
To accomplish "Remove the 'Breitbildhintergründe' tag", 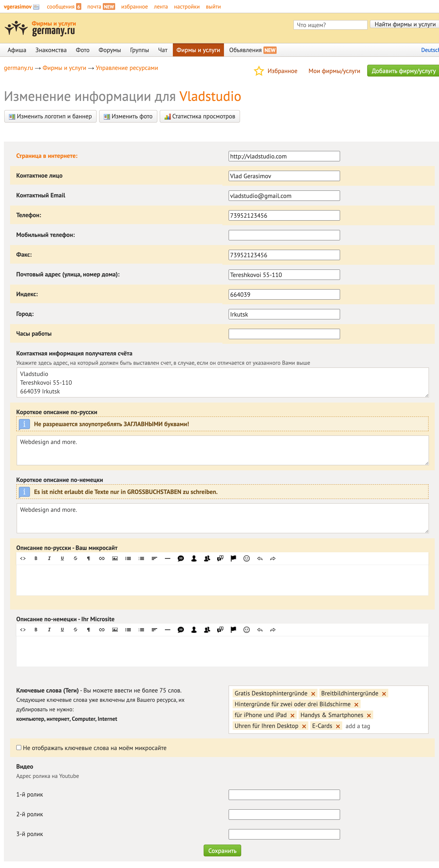I will pos(384,694).
